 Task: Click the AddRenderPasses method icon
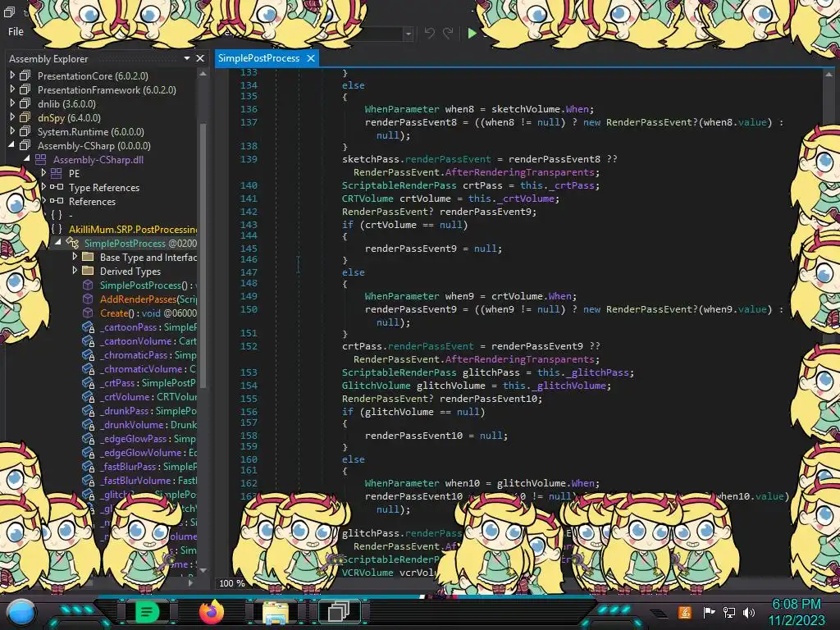[x=88, y=299]
